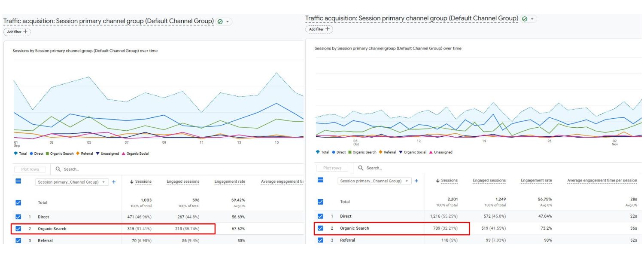Click the plus icon beside the left report's dimension dropdown
The image size is (644, 258).
point(114,182)
